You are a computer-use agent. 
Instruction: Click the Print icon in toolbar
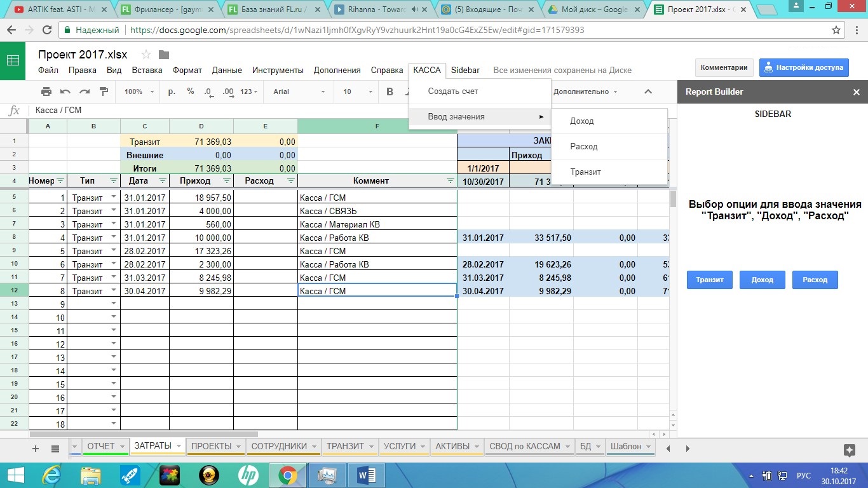(x=46, y=91)
